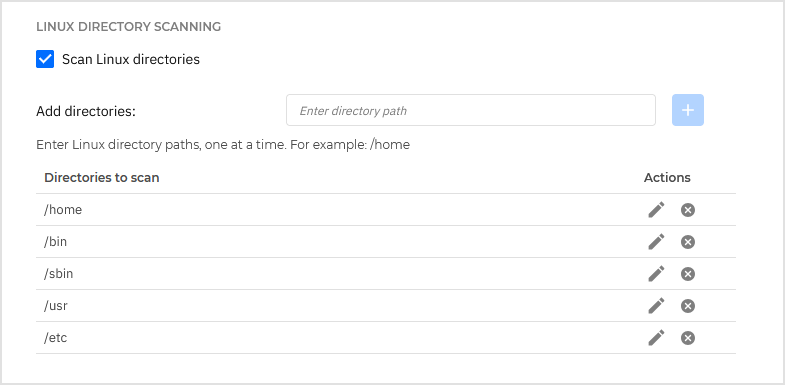Edit the /bin directory entry

point(656,242)
